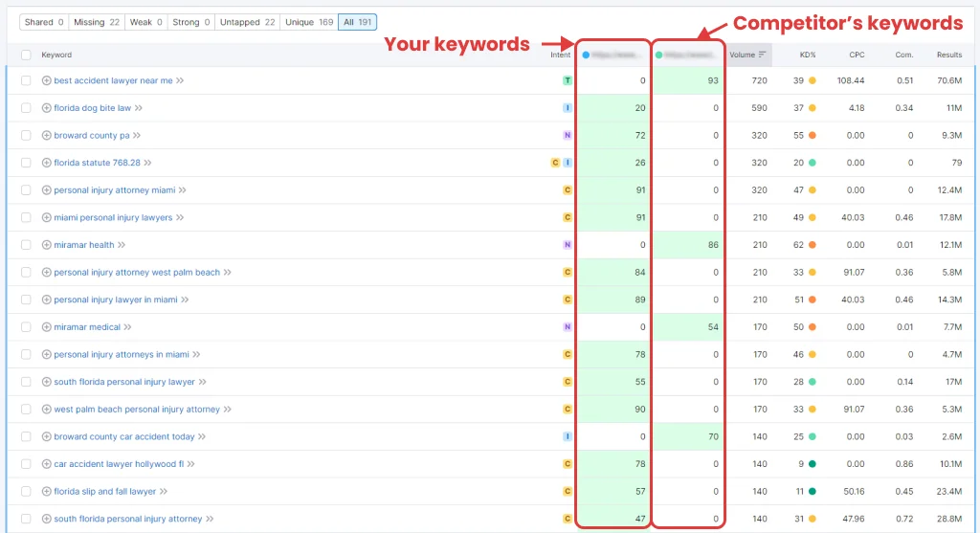Image resolution: width=980 pixels, height=533 pixels.
Task: Open 'south florida personal injury lawyer' keyword link
Action: (124, 382)
